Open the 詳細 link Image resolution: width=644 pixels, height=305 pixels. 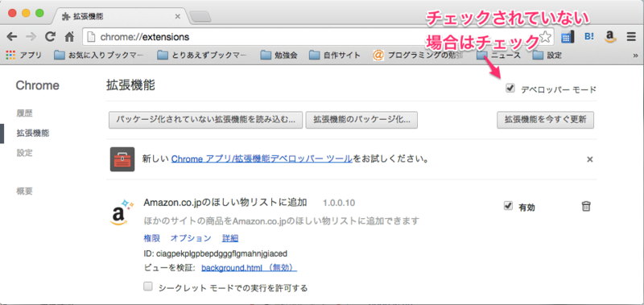[x=230, y=238]
